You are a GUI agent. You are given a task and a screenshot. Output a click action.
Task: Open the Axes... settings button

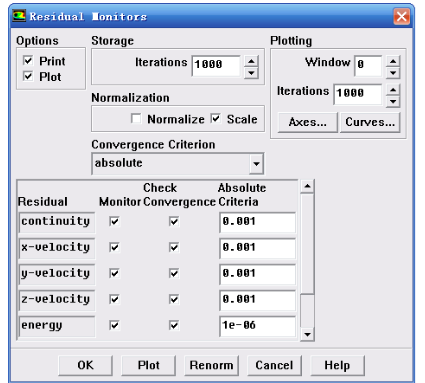(307, 122)
